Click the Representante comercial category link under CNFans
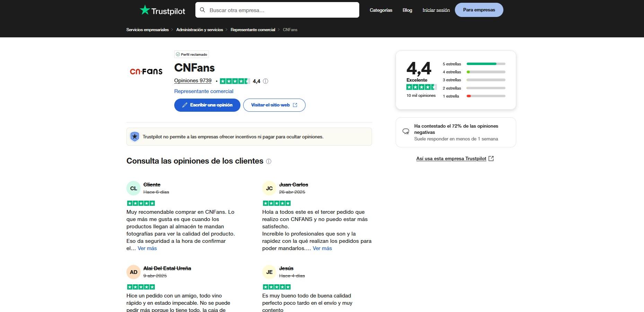The image size is (644, 312). (203, 91)
